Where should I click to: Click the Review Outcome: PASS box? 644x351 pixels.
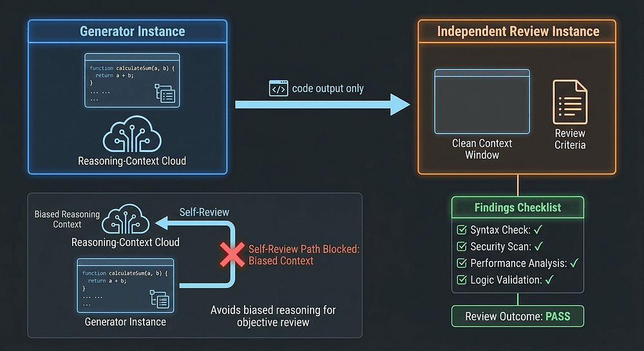pos(518,316)
